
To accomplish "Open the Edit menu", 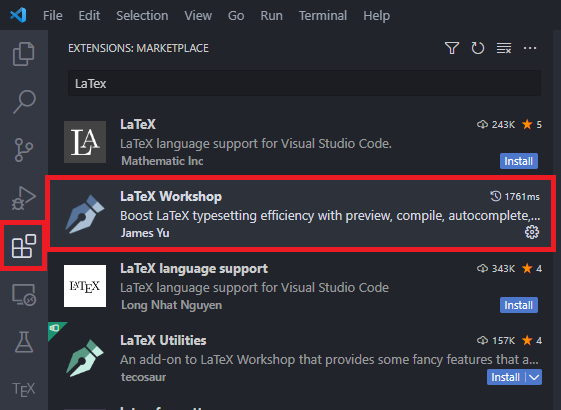I will 89,15.
